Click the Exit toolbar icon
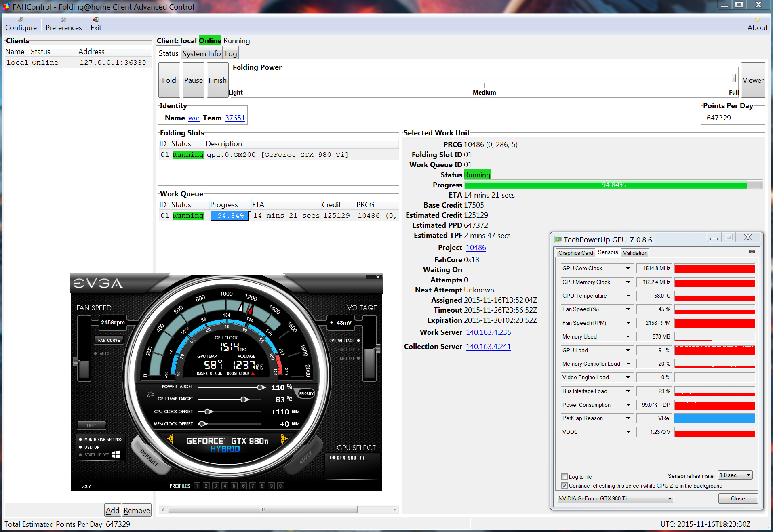The width and height of the screenshot is (773, 532). click(96, 24)
